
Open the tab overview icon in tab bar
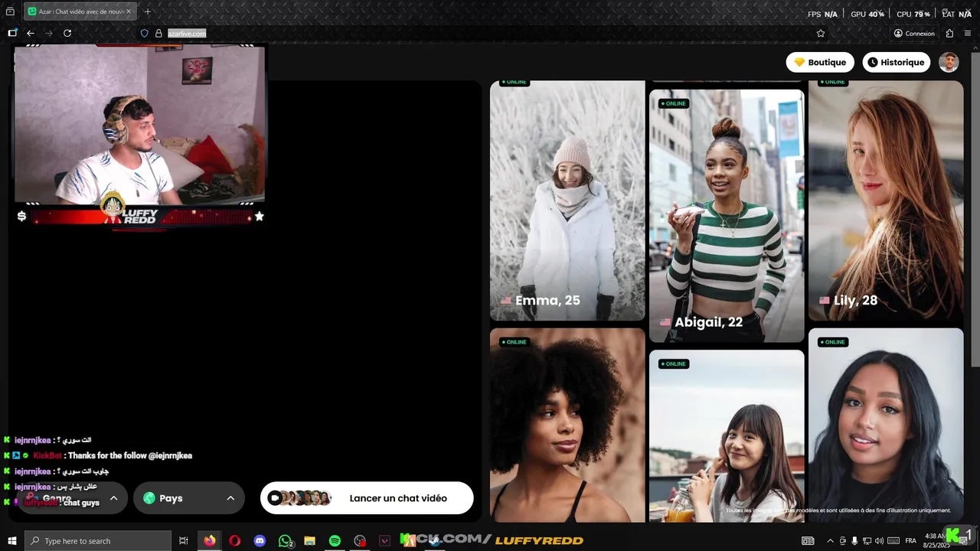pyautogui.click(x=10, y=11)
